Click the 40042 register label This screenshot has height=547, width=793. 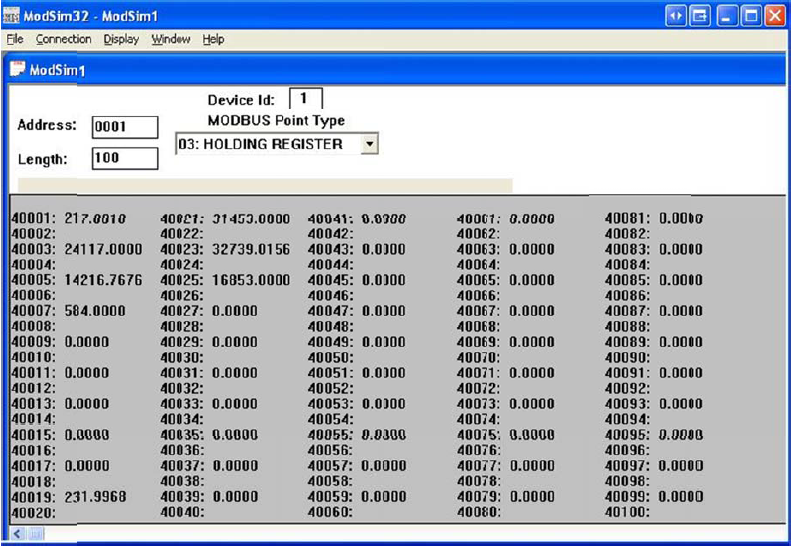pyautogui.click(x=330, y=234)
